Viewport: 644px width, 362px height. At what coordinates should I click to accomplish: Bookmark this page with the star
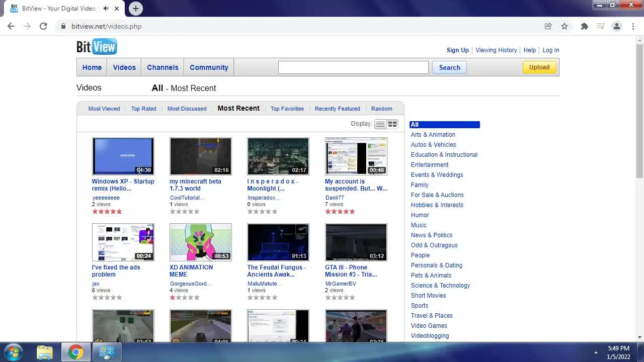[565, 26]
